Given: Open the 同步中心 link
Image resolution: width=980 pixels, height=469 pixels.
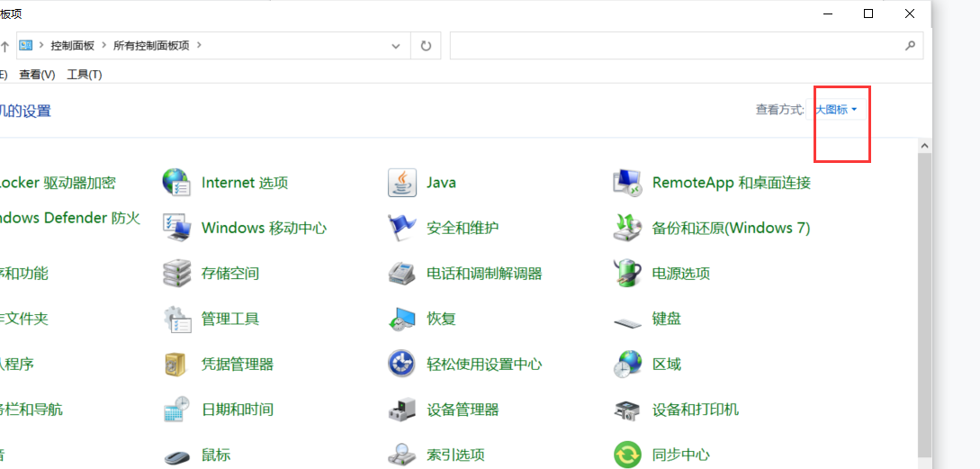Looking at the screenshot, I should coord(681,455).
